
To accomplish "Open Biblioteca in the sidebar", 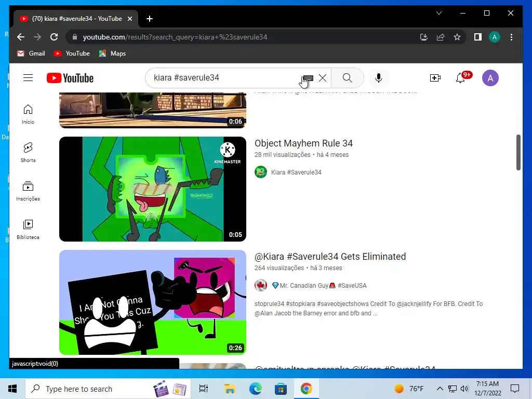I will coord(28,229).
